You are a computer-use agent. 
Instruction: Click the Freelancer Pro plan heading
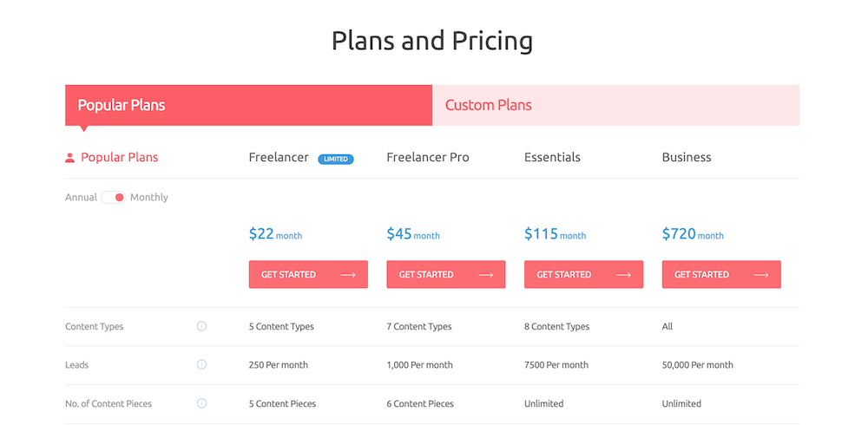428,157
